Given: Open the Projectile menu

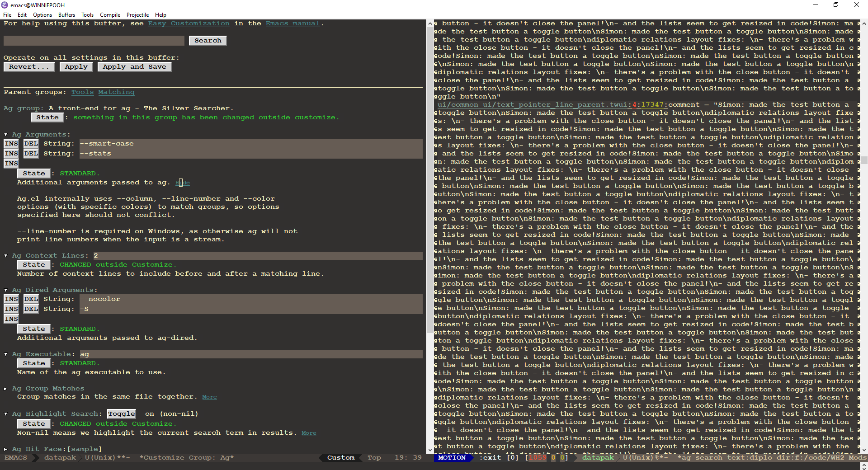Looking at the screenshot, I should (x=137, y=15).
